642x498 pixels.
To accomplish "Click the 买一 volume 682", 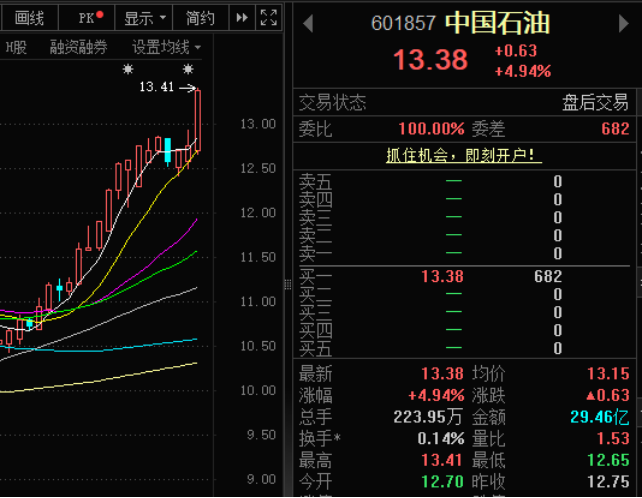I will [x=548, y=276].
